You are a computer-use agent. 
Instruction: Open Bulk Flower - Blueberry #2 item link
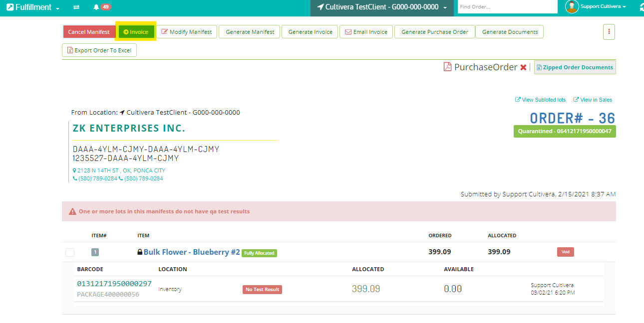click(192, 252)
